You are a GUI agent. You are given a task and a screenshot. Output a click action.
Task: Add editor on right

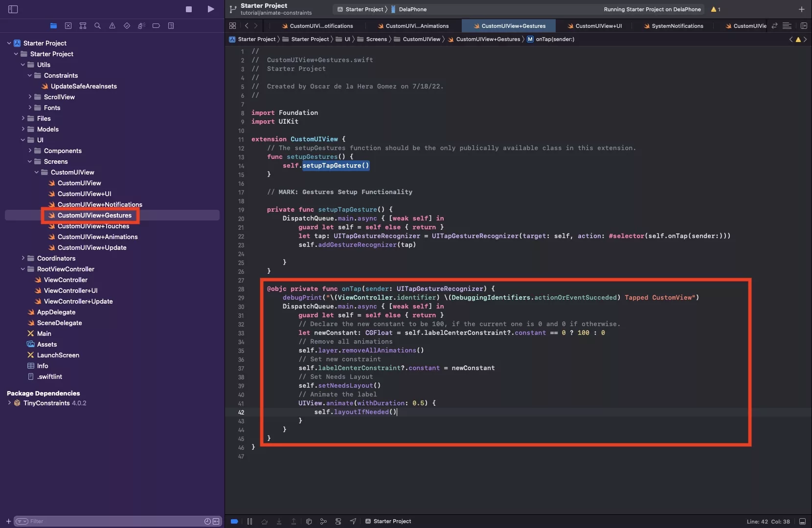click(804, 26)
